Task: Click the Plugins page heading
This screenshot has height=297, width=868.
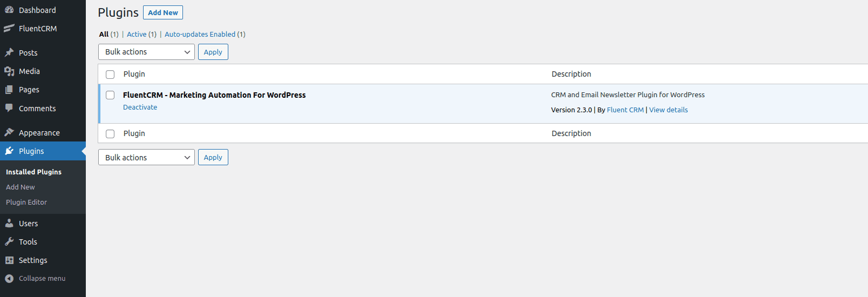Action: (118, 12)
